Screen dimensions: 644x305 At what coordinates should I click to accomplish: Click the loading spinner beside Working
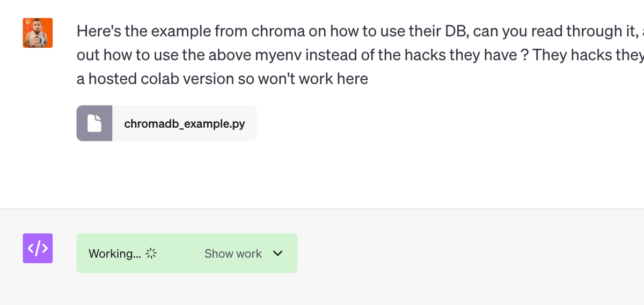click(x=151, y=254)
